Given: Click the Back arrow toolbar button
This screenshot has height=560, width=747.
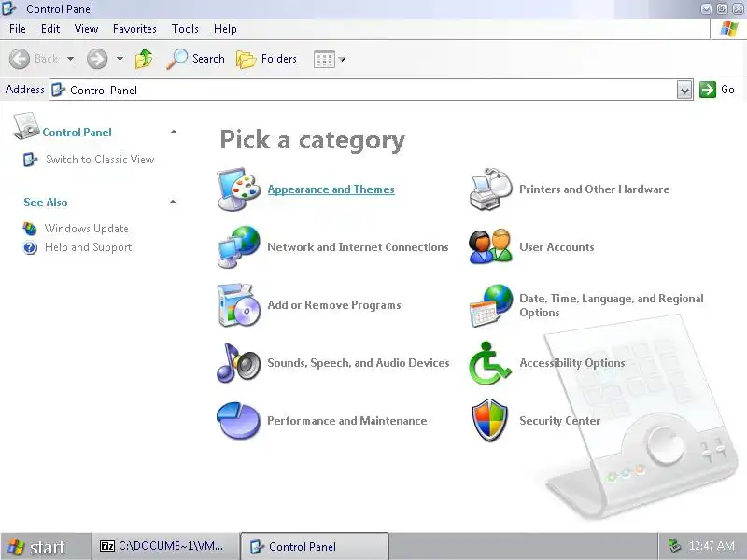Looking at the screenshot, I should (x=20, y=59).
